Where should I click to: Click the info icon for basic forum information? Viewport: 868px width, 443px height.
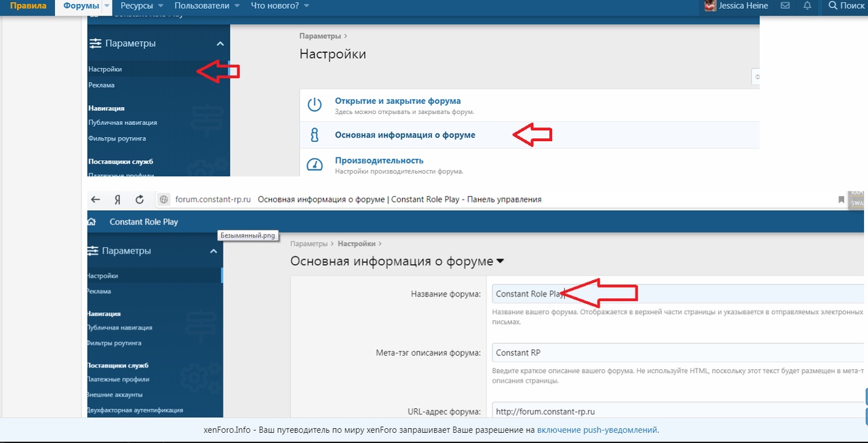(x=314, y=135)
